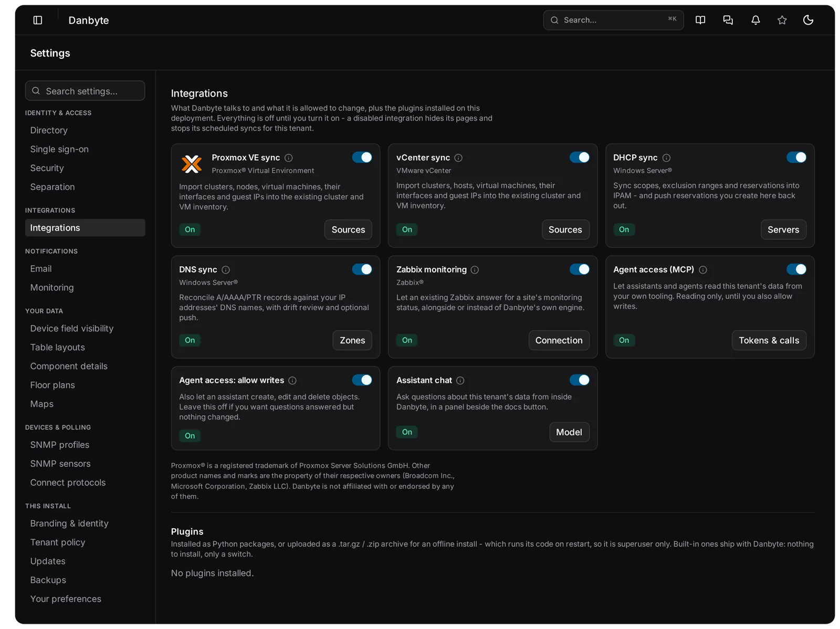
Task: Open the documentation book icon
Action: click(x=700, y=20)
